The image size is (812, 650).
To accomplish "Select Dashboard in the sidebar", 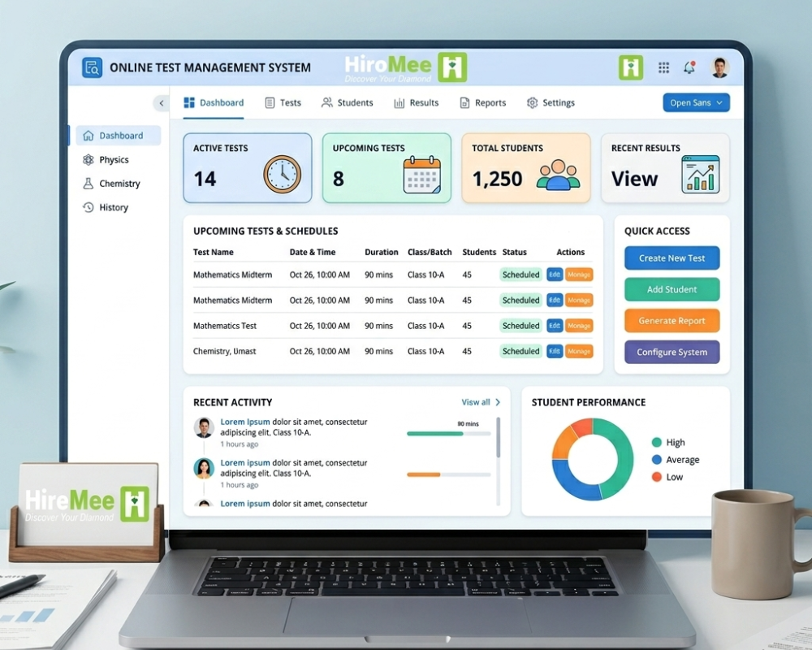I will pos(119,136).
